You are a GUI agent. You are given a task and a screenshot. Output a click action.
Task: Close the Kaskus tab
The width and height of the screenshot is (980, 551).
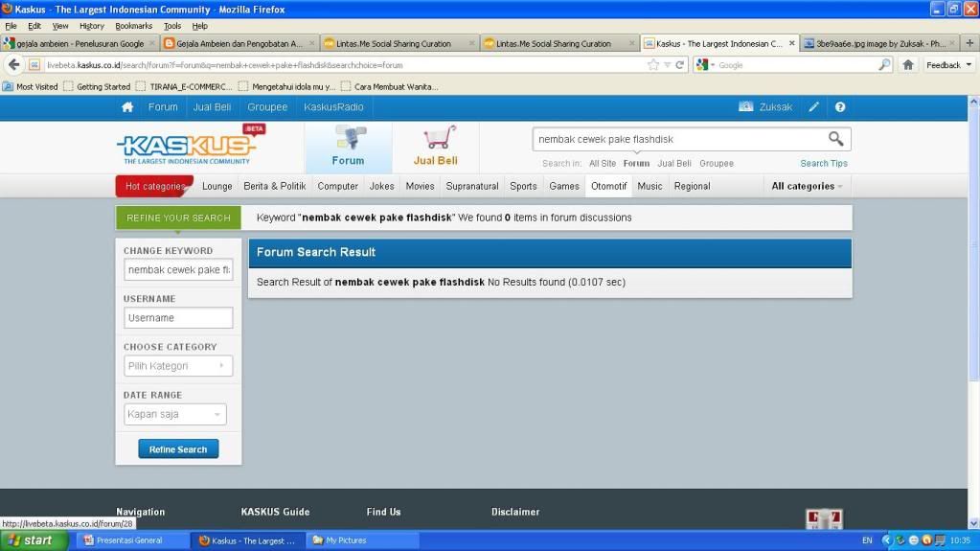click(x=792, y=43)
